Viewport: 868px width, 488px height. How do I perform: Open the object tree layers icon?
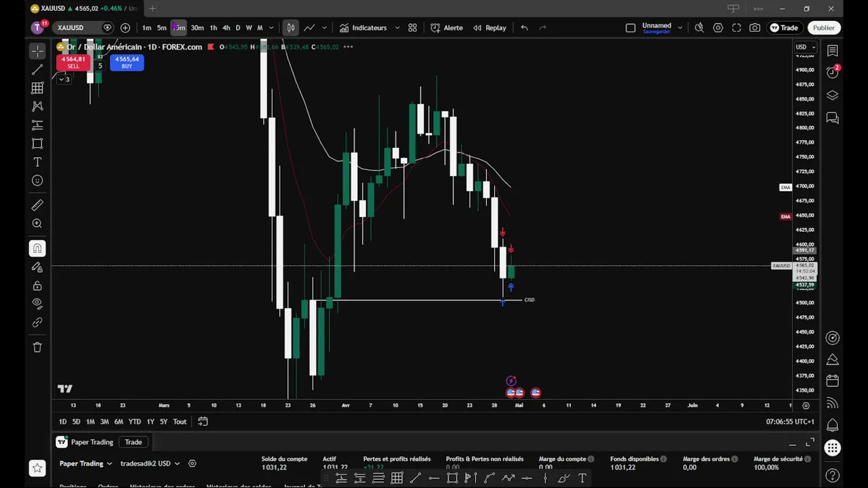click(833, 96)
